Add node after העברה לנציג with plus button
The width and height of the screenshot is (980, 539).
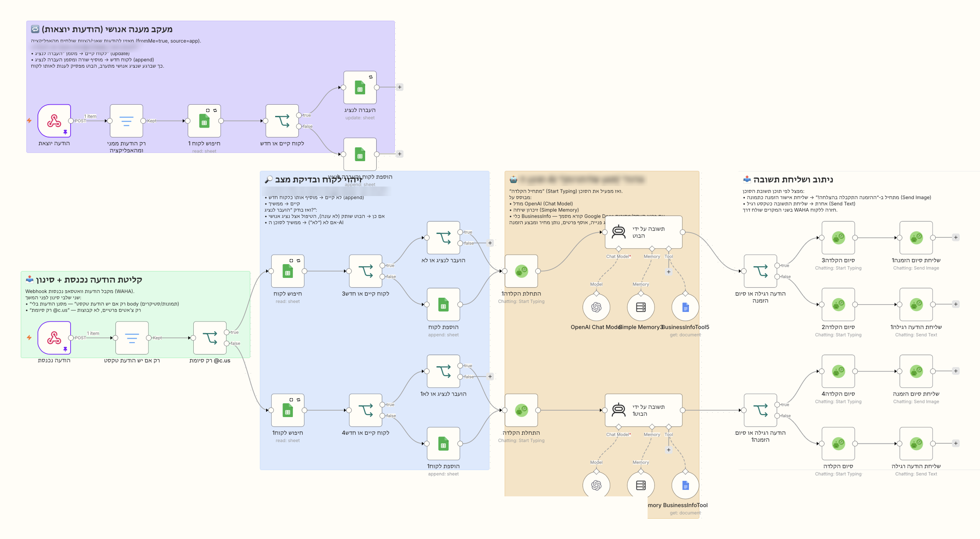click(x=400, y=87)
